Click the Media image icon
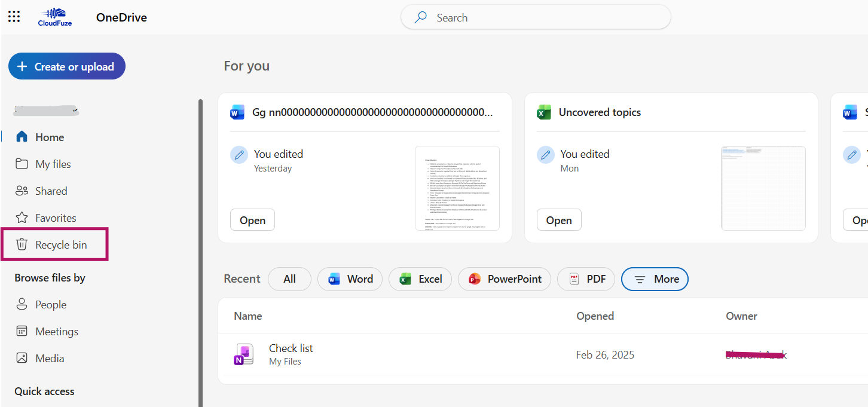The width and height of the screenshot is (868, 407). coord(22,358)
